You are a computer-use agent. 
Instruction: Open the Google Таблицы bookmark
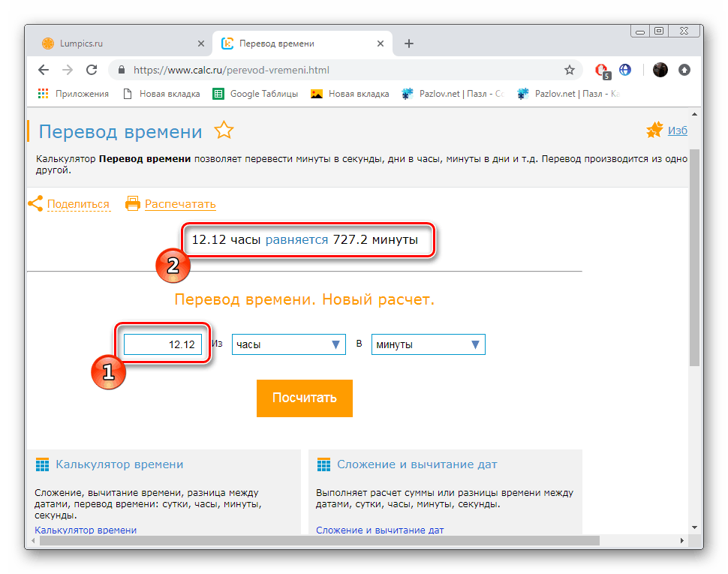click(x=255, y=94)
